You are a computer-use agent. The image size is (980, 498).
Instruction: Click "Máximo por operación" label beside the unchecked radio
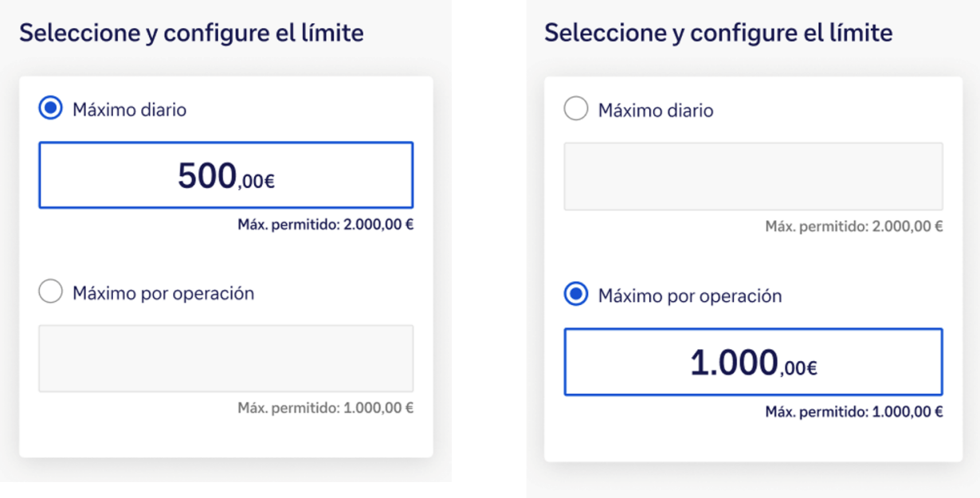pyautogui.click(x=163, y=293)
